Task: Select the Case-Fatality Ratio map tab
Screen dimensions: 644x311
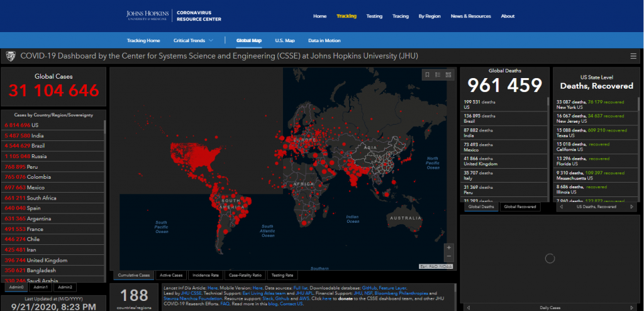Action: [x=245, y=275]
